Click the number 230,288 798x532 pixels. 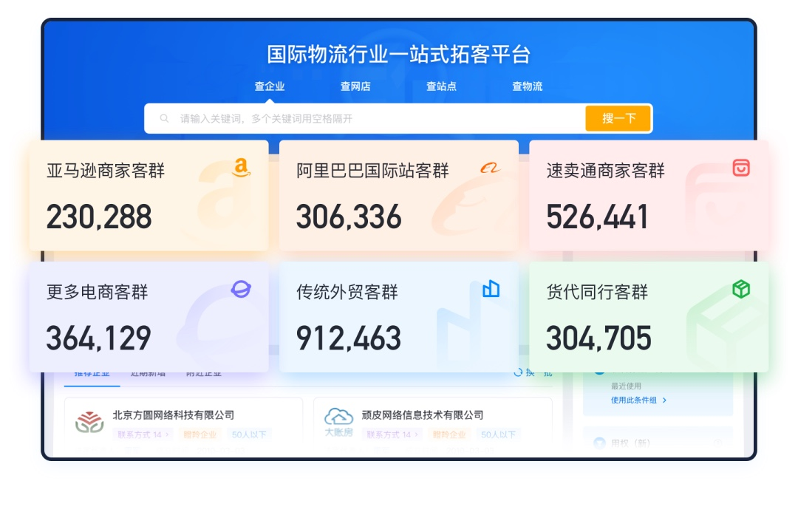tap(99, 217)
